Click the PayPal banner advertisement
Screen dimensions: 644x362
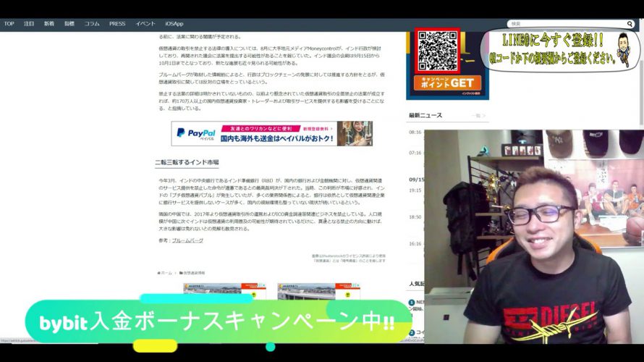[272, 133]
